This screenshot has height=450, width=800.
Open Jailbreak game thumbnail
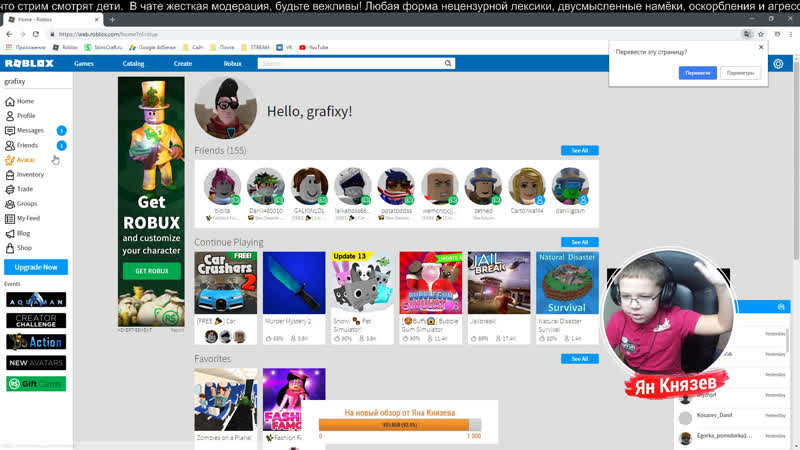(x=499, y=283)
